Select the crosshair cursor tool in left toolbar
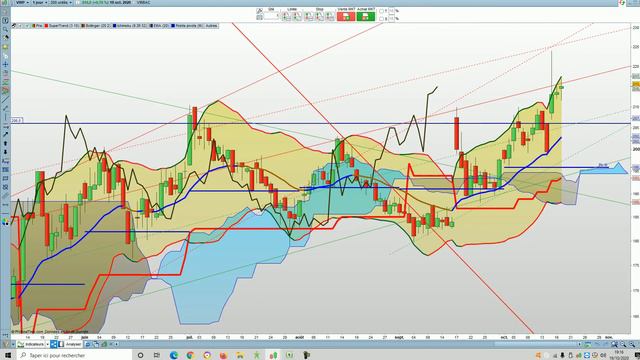Screen dimensions: 640x360 5,64
